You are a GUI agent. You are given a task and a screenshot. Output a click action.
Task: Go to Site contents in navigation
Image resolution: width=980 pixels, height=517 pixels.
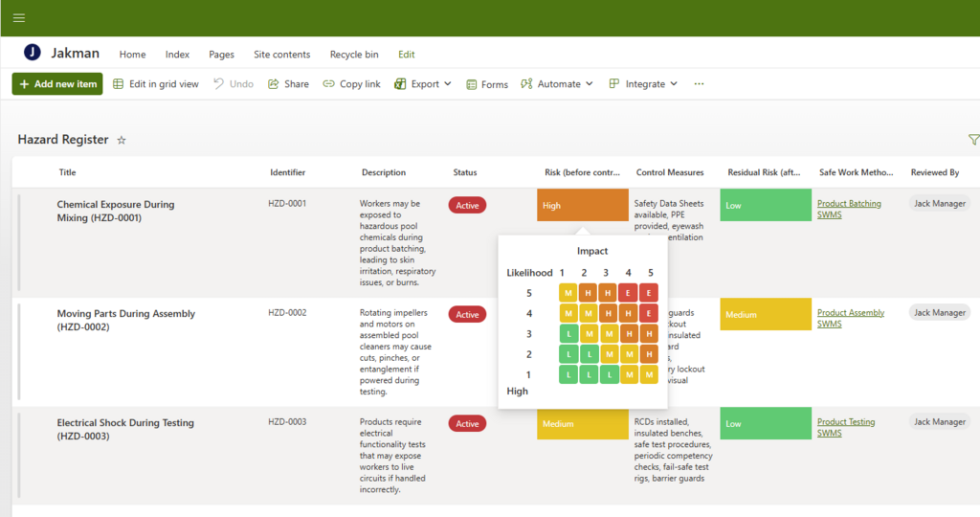pyautogui.click(x=281, y=55)
